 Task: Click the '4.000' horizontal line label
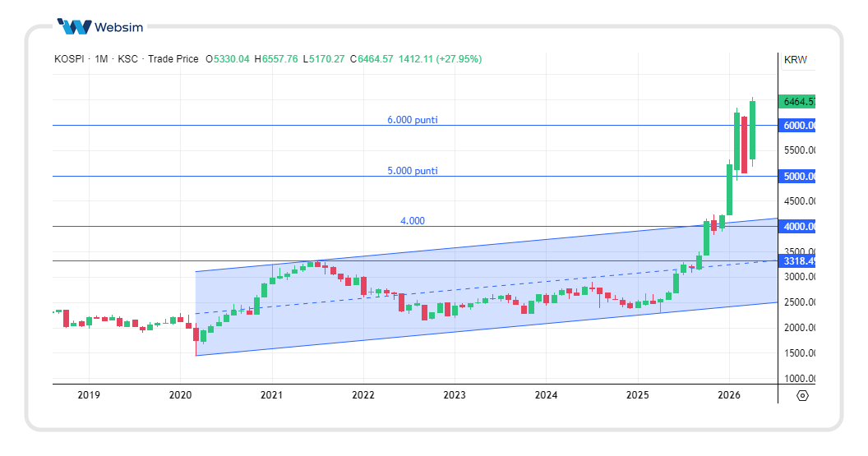[x=413, y=221]
